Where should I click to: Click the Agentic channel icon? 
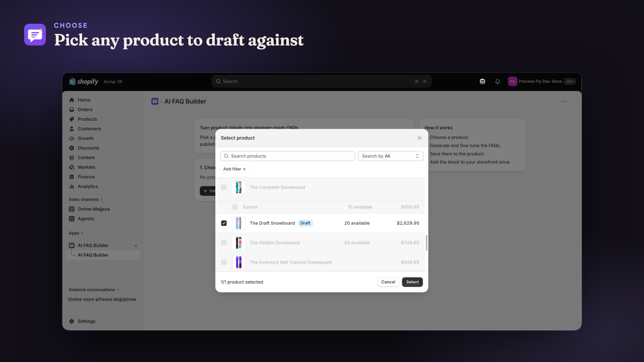pyautogui.click(x=72, y=219)
